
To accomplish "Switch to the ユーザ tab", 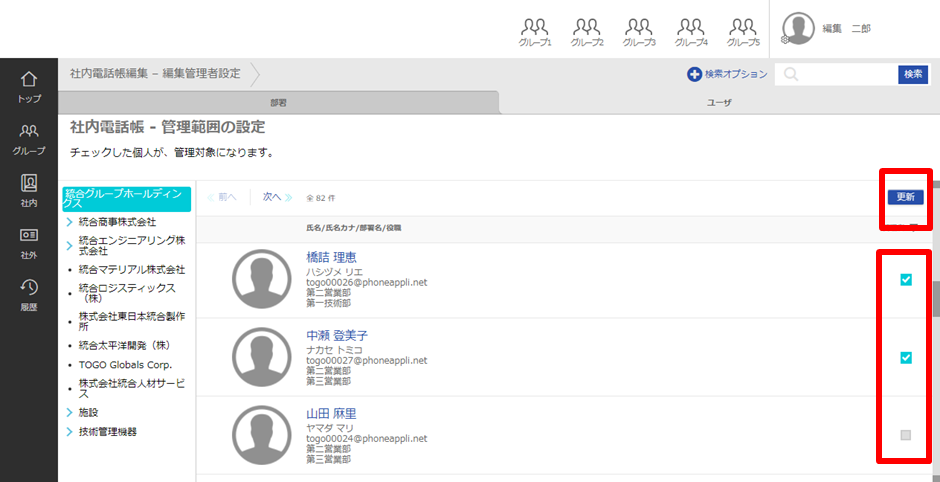I will click(x=719, y=103).
